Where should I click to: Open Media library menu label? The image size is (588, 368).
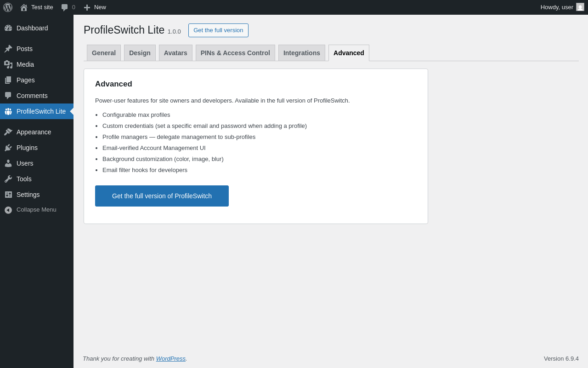coord(25,64)
